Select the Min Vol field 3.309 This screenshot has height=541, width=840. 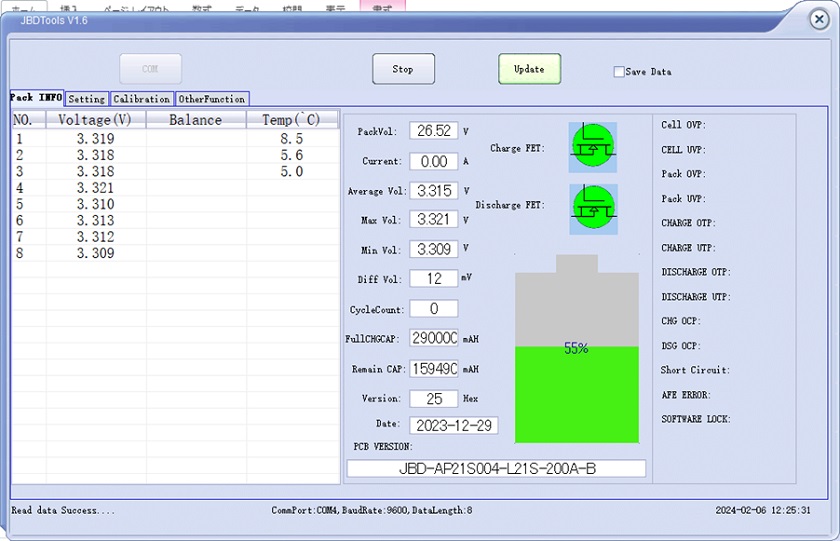point(434,249)
